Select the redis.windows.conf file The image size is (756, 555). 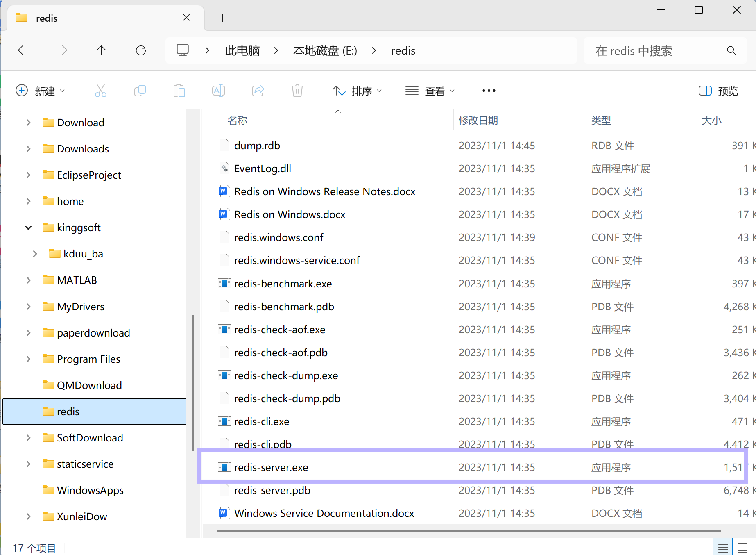(278, 237)
